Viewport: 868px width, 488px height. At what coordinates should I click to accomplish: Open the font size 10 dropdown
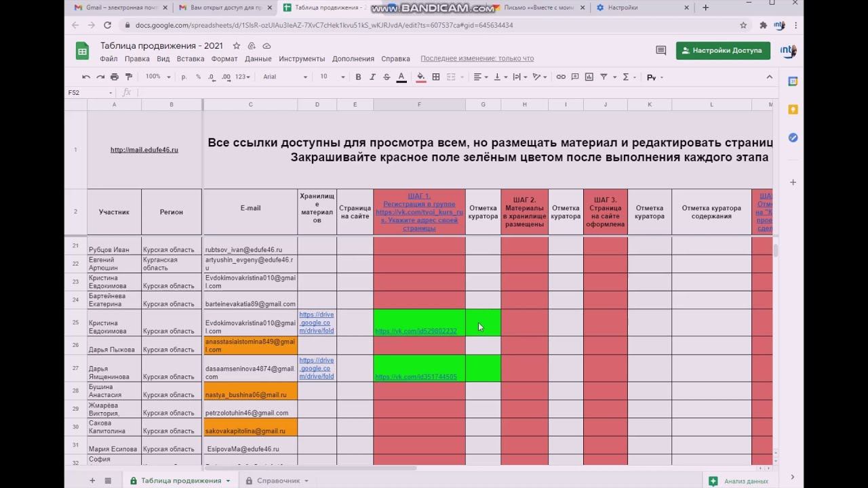(332, 77)
